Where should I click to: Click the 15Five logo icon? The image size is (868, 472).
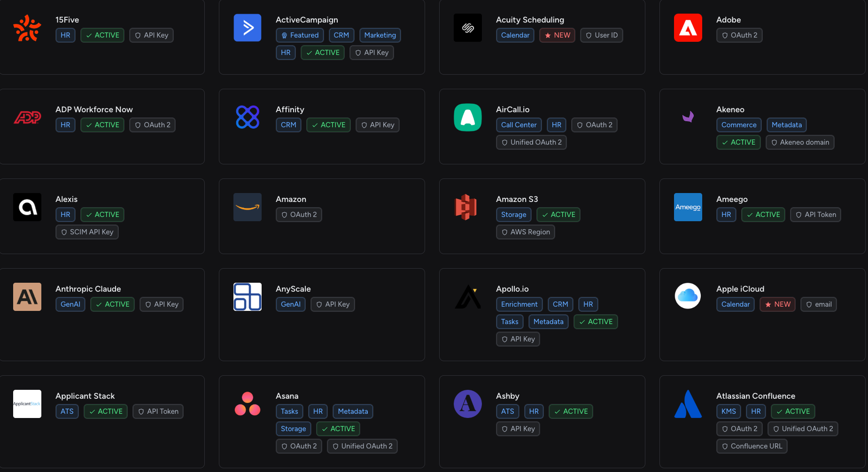point(27,28)
